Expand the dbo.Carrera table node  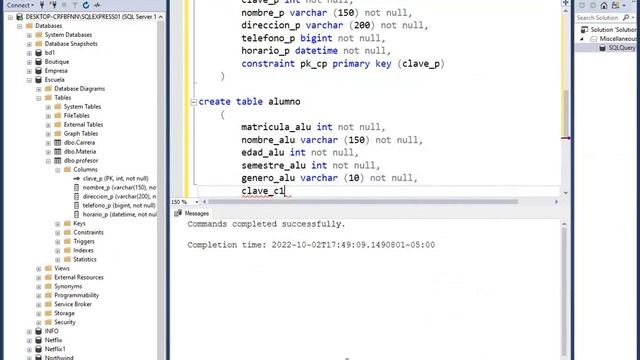point(48,143)
